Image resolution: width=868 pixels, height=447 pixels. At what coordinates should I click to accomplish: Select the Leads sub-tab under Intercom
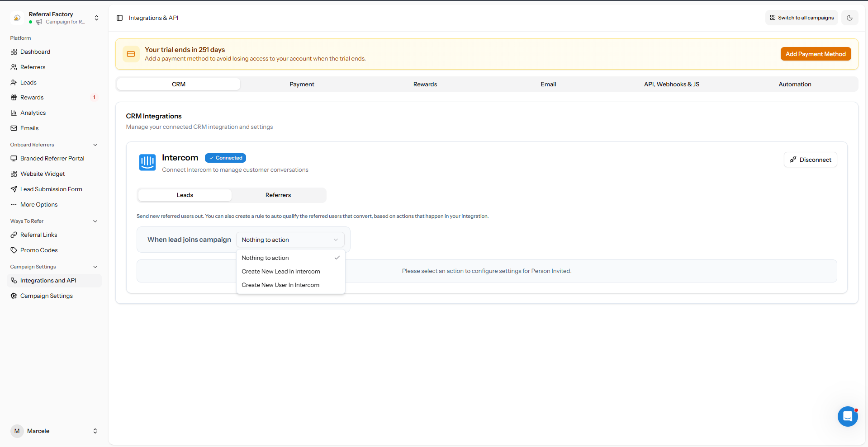tap(185, 195)
